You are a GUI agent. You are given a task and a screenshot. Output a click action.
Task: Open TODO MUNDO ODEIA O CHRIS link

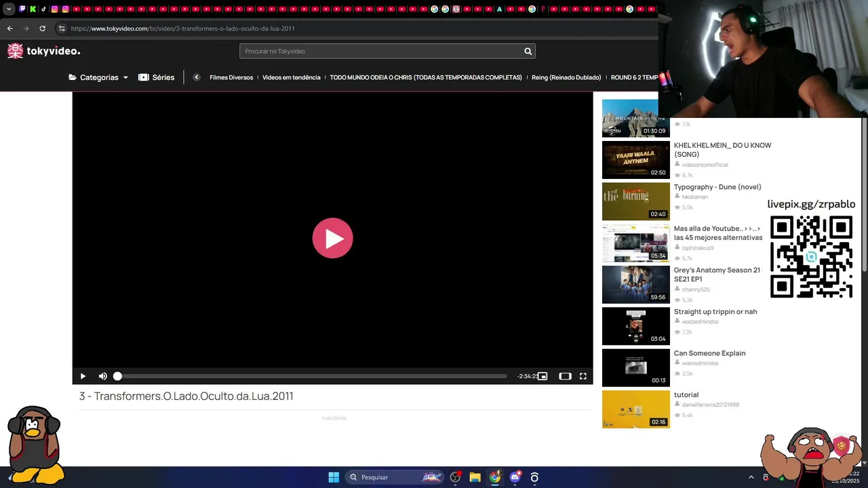426,77
